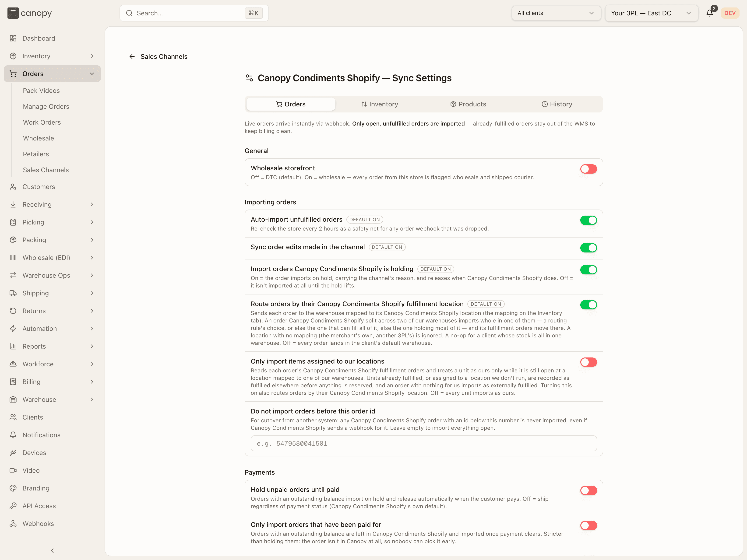Click the Notifications bell icon in sidebar
747x560 pixels.
click(x=13, y=435)
